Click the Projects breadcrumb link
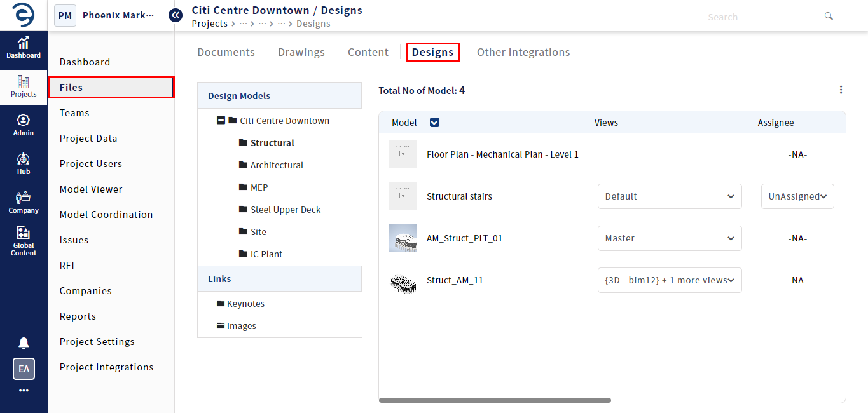The image size is (868, 413). (209, 24)
